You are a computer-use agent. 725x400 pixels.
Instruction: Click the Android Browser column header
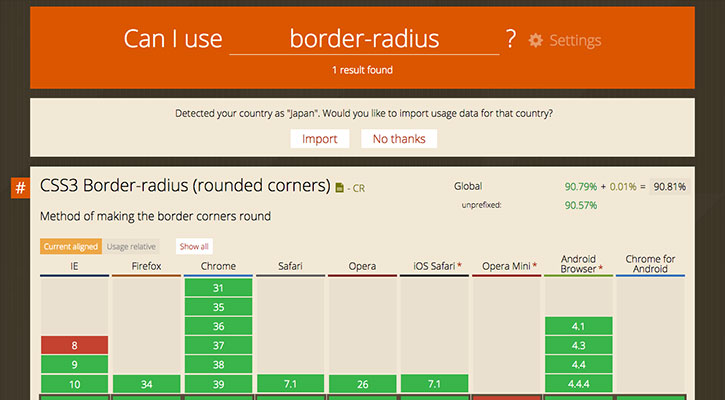point(578,264)
